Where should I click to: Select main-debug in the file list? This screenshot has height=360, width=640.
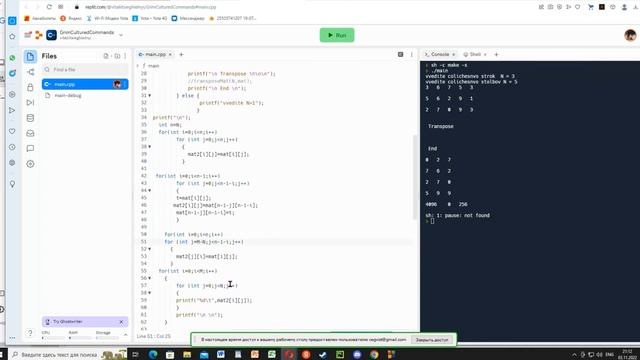[85, 96]
